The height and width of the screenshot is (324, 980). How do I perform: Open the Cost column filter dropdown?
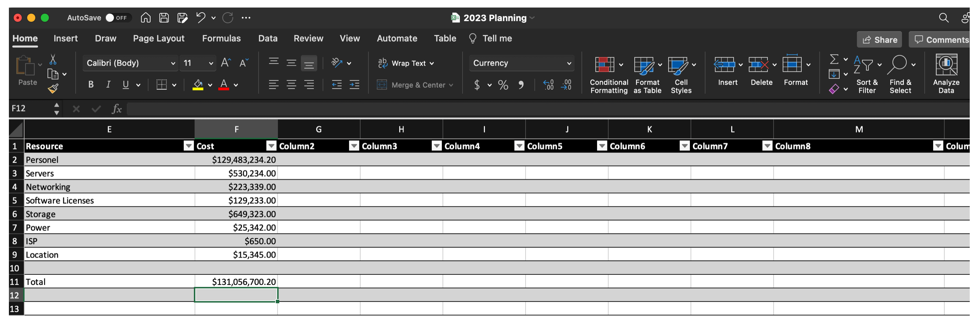pyautogui.click(x=271, y=146)
